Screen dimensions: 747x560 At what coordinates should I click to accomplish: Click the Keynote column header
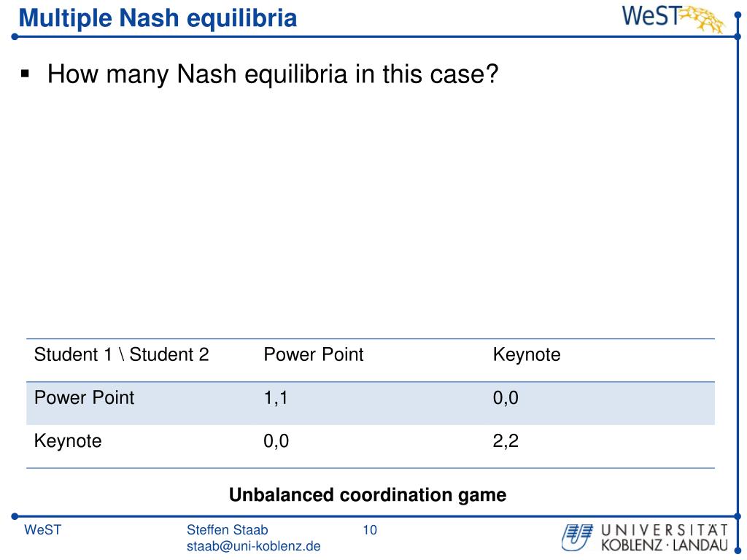[527, 355]
